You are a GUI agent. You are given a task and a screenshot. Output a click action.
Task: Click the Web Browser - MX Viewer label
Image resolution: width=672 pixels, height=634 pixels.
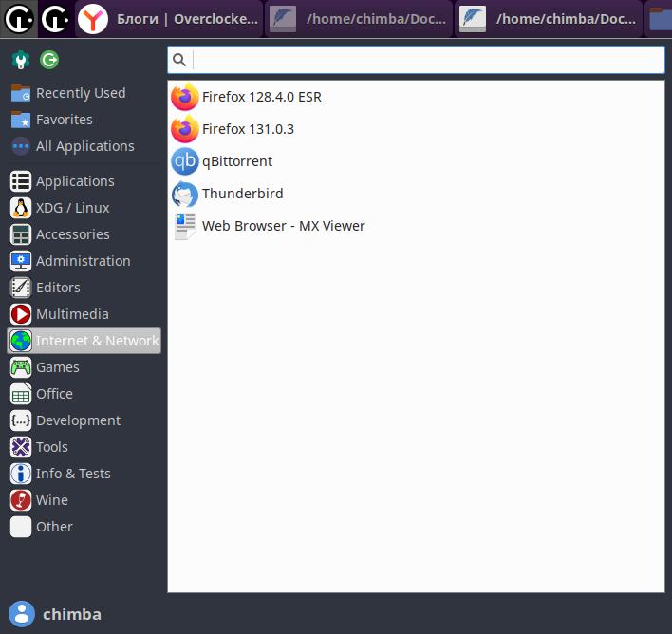[283, 226]
